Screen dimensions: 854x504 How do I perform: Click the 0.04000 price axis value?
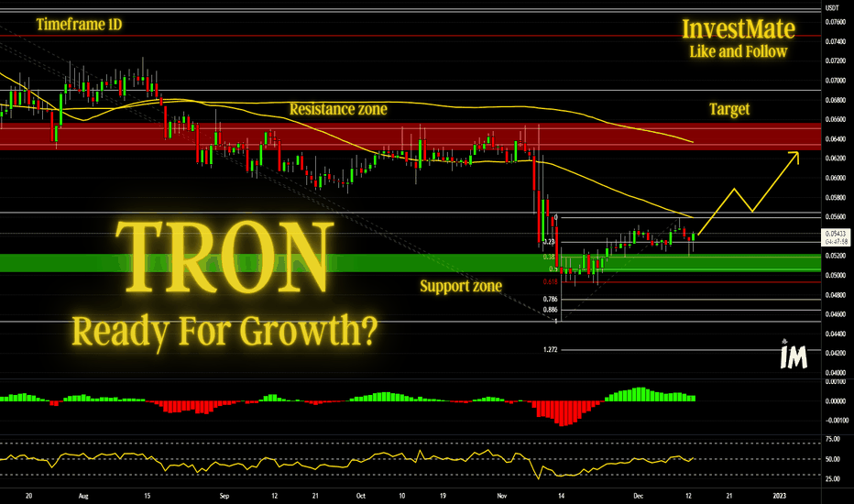(x=836, y=373)
